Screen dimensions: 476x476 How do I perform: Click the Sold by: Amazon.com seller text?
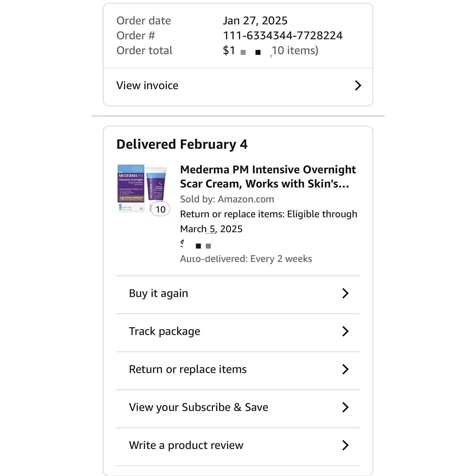coord(227,199)
